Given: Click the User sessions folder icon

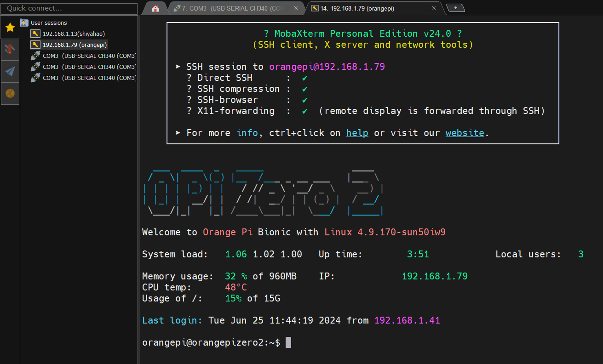Looking at the screenshot, I should coord(24,23).
